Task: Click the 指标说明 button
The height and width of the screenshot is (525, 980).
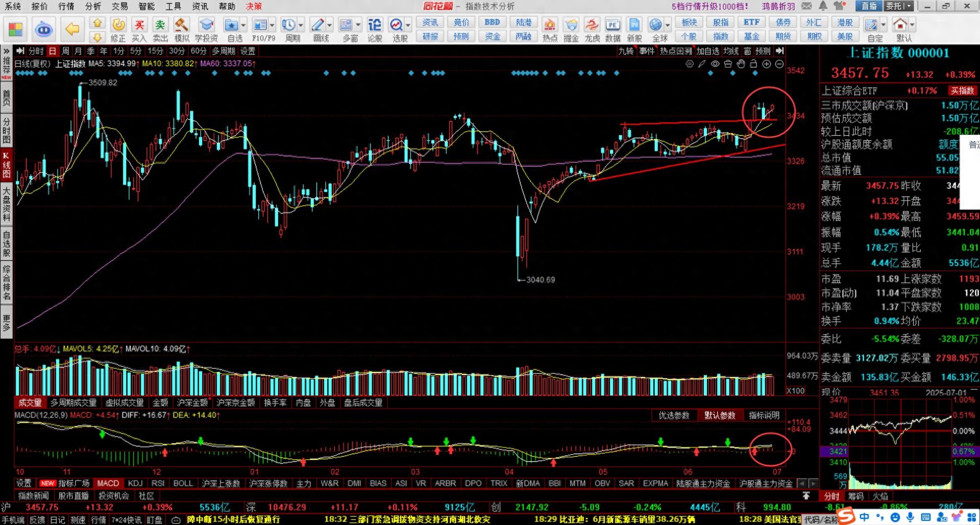Action: point(764,415)
